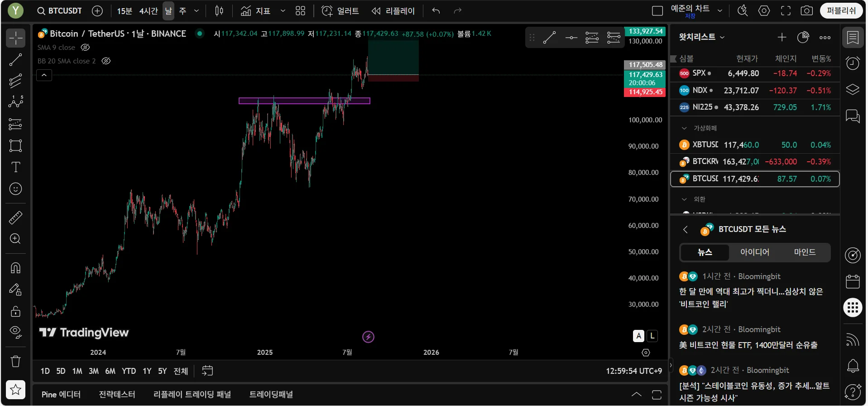This screenshot has width=868, height=406.
Task: Go back from BTCUSDT news panel
Action: coord(686,230)
